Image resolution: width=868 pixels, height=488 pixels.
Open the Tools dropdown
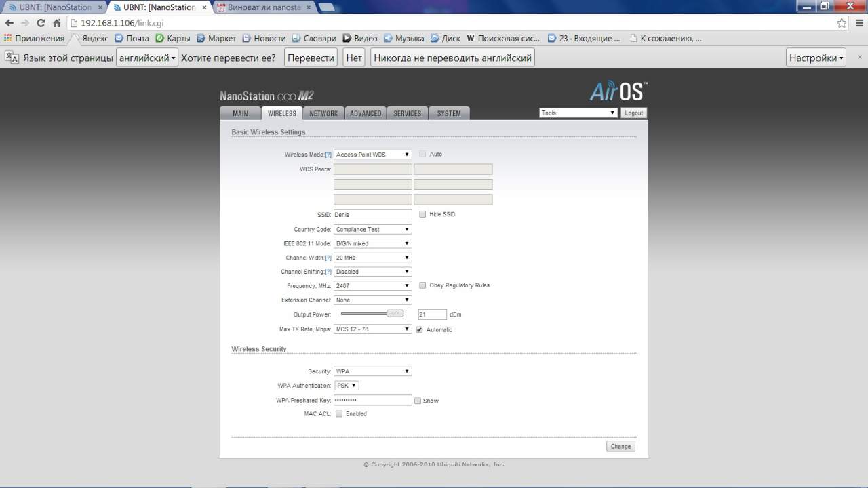[578, 113]
